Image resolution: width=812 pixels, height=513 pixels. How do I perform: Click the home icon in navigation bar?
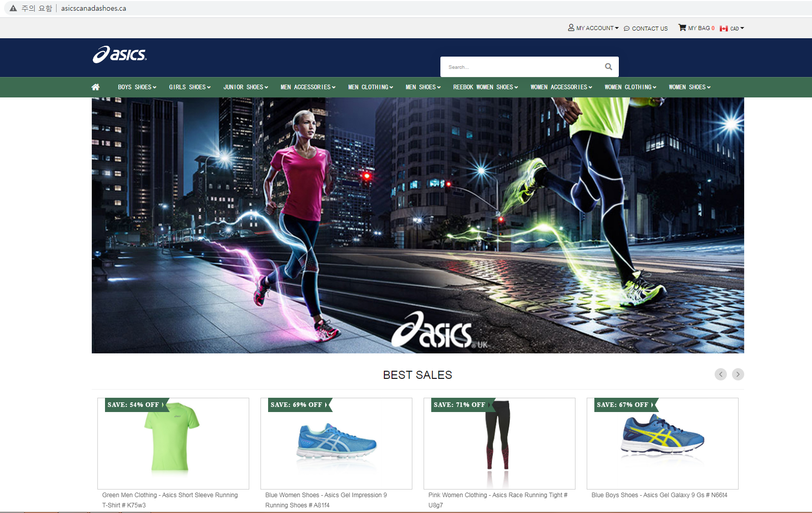point(95,87)
